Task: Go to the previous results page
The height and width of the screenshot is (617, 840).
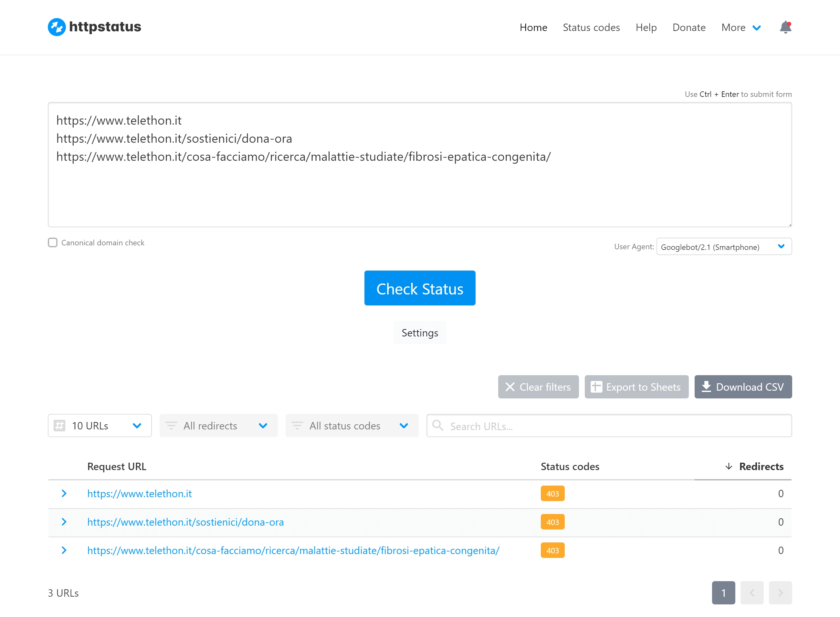Action: click(x=752, y=593)
